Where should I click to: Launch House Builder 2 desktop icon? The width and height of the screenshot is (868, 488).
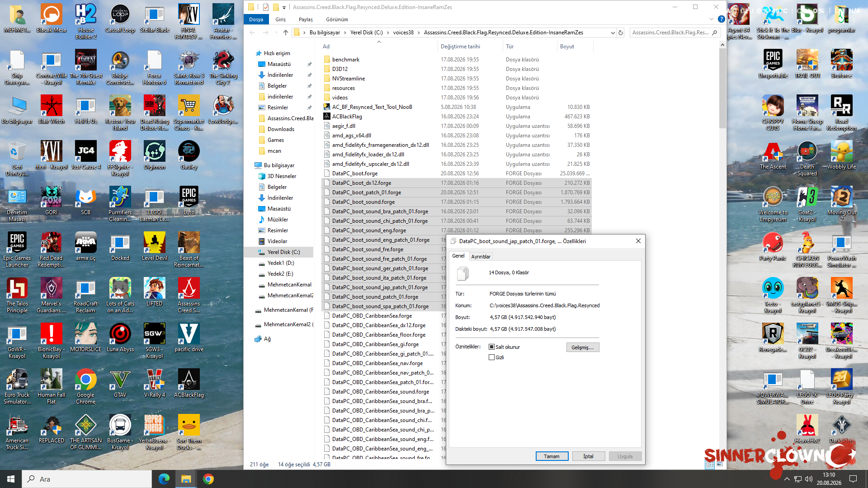click(x=85, y=22)
